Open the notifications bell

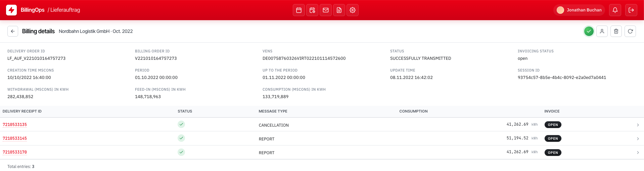[x=615, y=10]
